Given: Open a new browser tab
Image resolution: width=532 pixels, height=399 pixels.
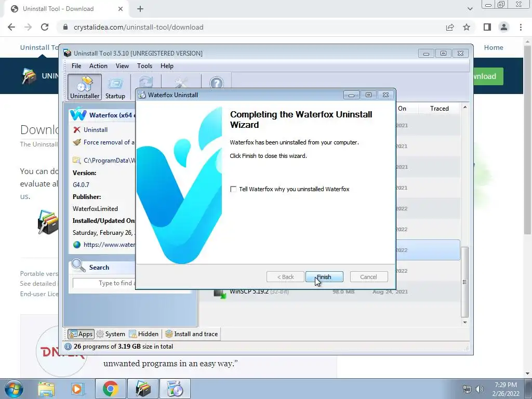Looking at the screenshot, I should click(x=140, y=9).
